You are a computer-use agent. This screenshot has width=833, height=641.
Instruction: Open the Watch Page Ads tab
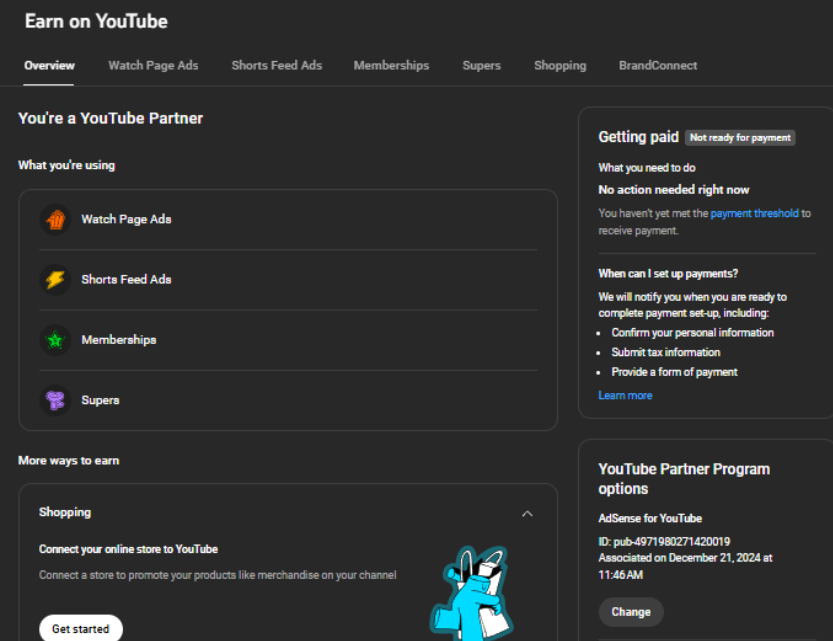click(x=153, y=65)
